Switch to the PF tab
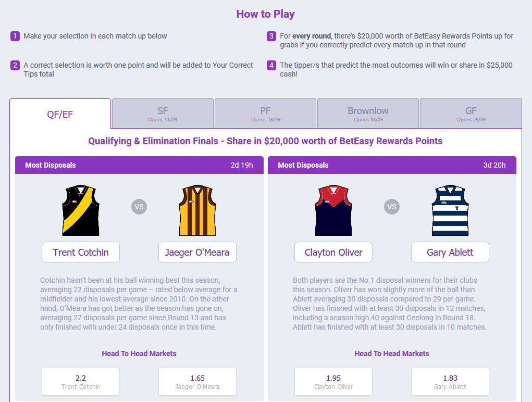Screen dimensions: 532x402 click(x=265, y=114)
